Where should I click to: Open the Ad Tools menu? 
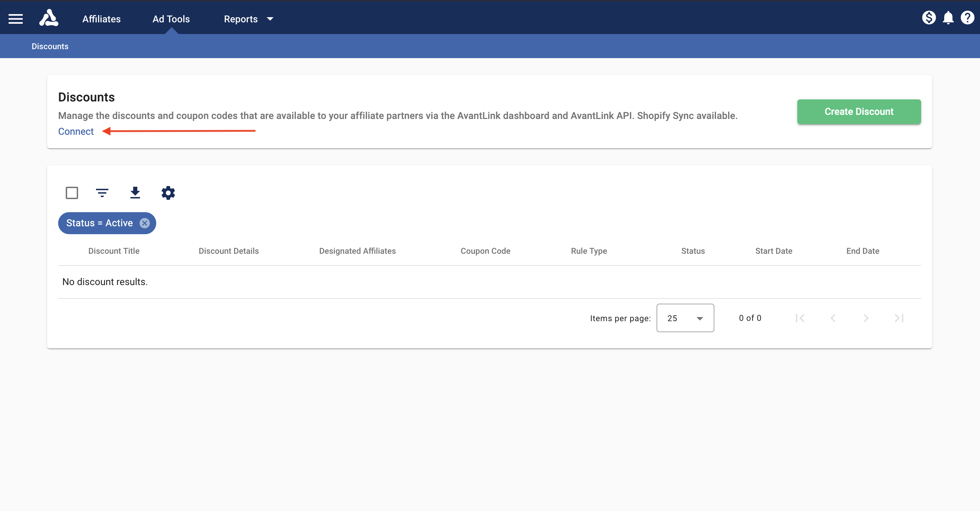171,19
